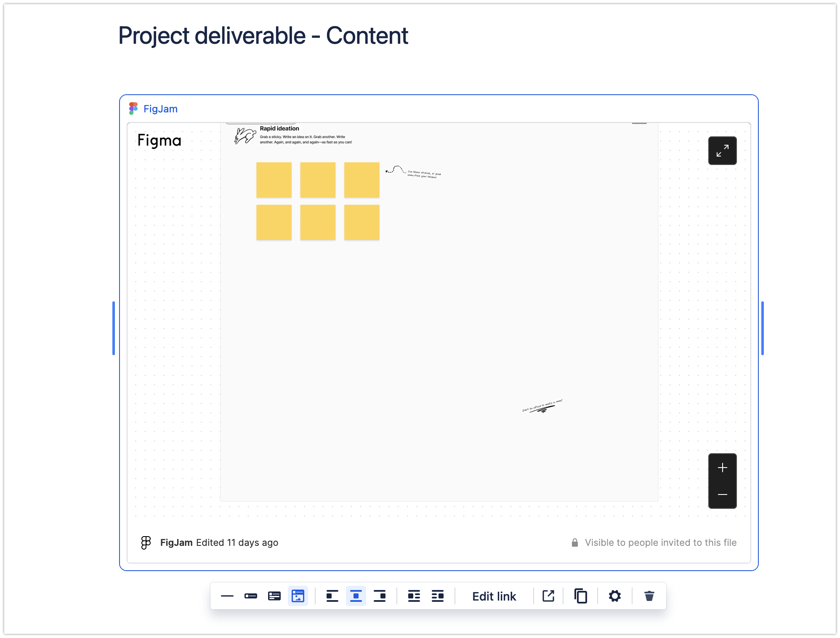Screen dimensions: 840x638
Task: Center align the embed
Action: click(x=356, y=596)
